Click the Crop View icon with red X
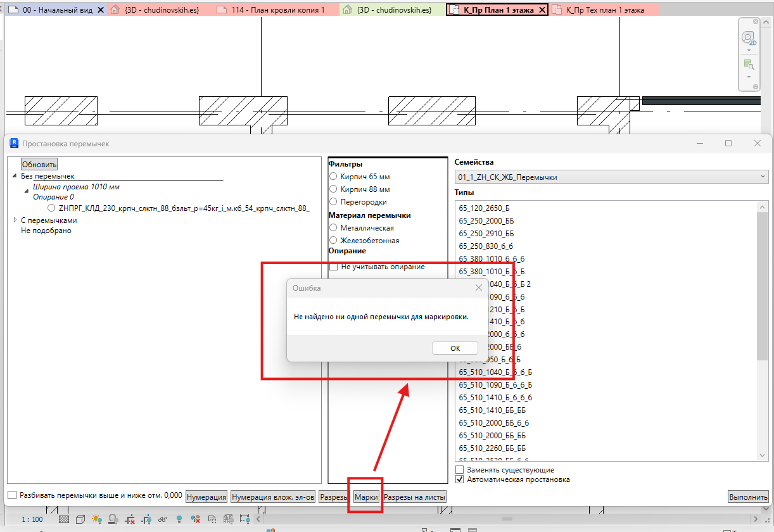 [130, 519]
